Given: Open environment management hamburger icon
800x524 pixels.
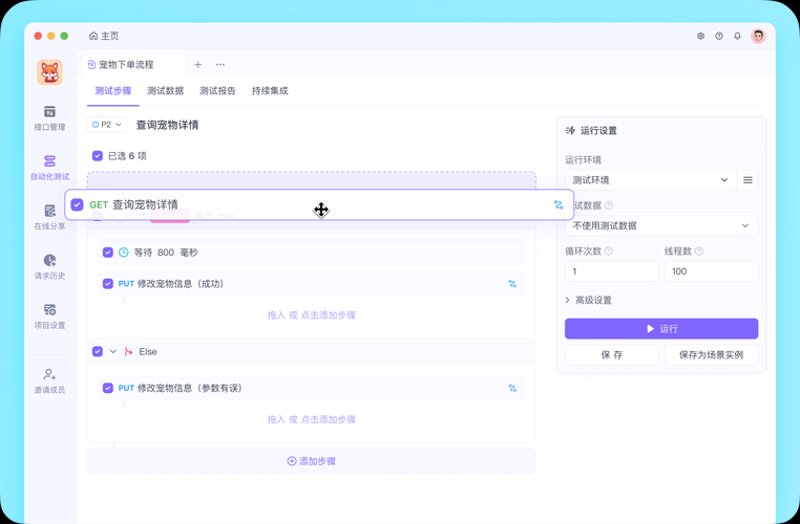Looking at the screenshot, I should tap(747, 180).
